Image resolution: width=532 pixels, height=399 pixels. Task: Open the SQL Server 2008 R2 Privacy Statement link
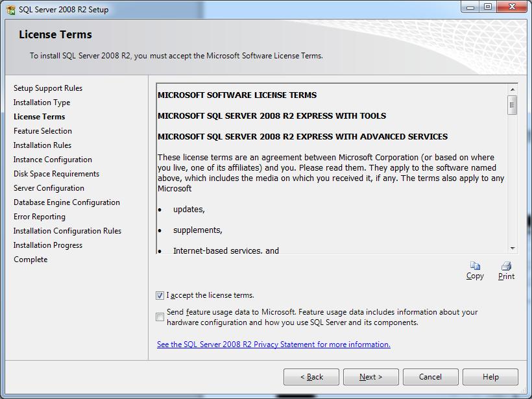click(274, 345)
